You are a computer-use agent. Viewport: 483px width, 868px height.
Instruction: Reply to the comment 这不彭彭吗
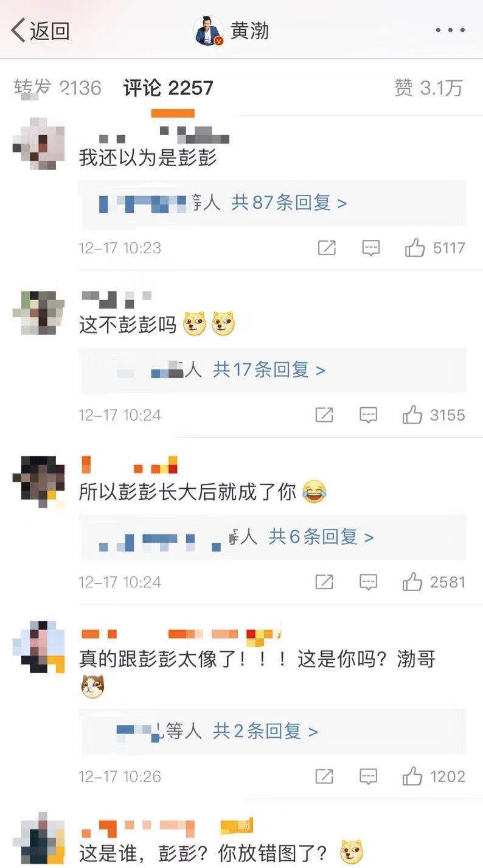point(369,415)
